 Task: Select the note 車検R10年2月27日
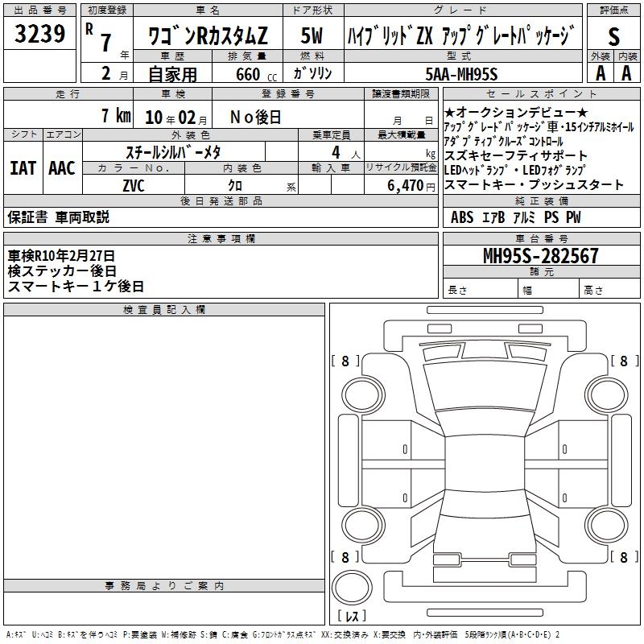61,256
